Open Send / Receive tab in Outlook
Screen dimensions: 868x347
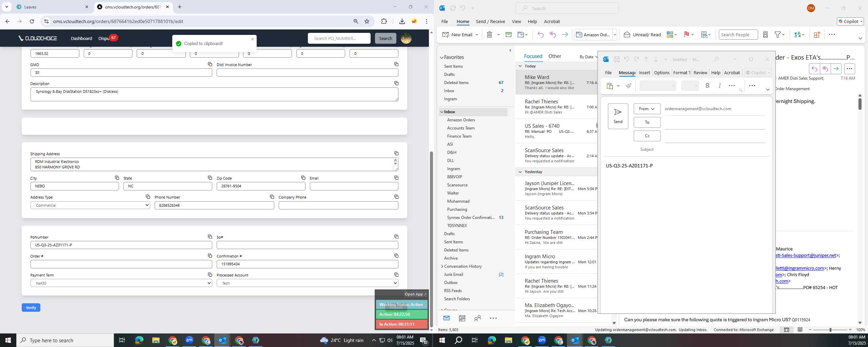point(490,21)
